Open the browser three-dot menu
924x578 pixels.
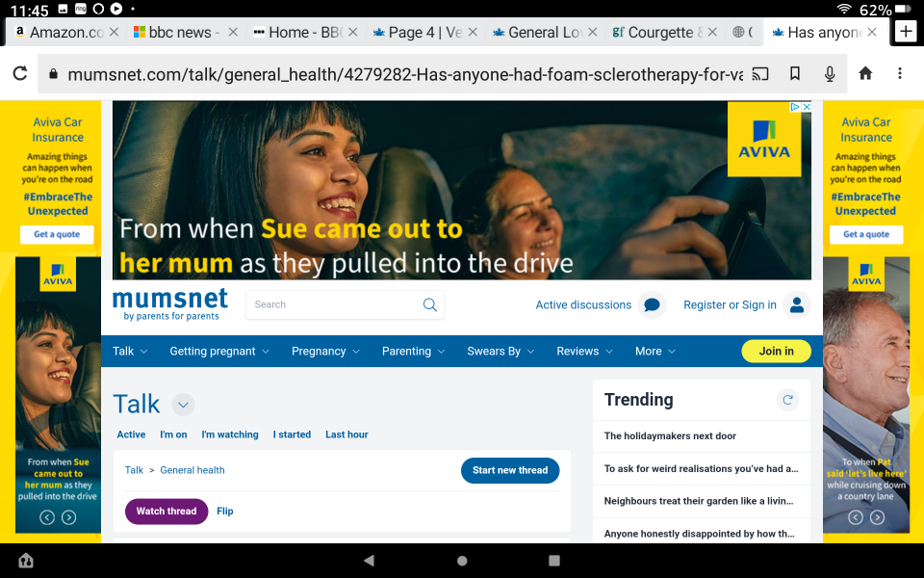[x=900, y=73]
